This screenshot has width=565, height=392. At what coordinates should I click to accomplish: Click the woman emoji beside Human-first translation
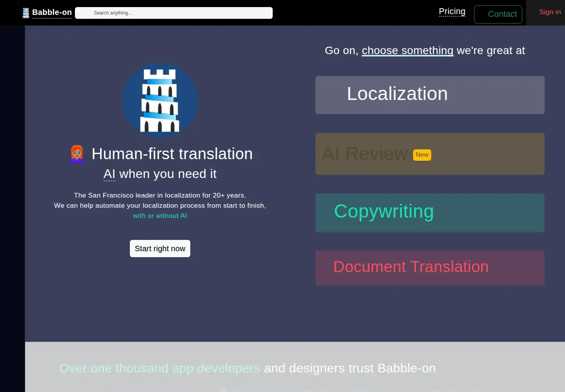coord(77,154)
